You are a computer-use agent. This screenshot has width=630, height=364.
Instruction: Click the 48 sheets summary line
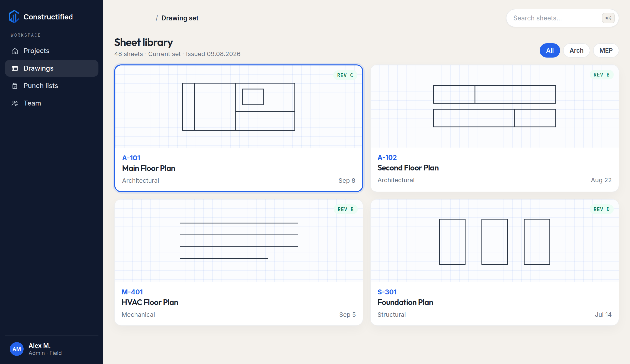pyautogui.click(x=177, y=54)
